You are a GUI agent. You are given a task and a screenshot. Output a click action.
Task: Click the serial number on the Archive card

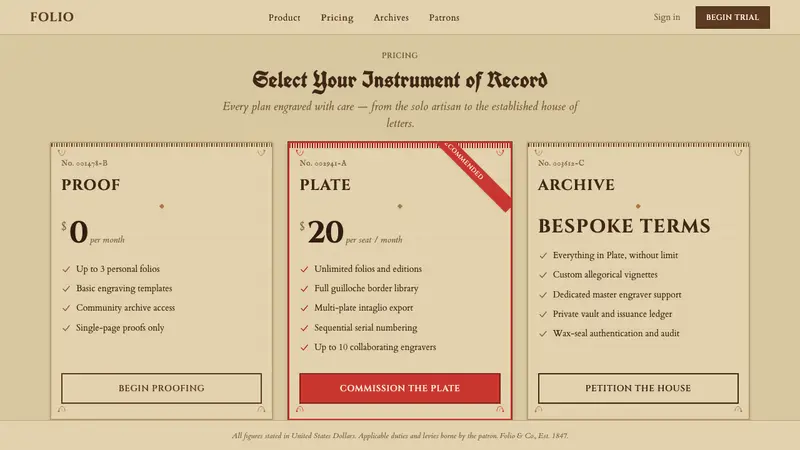pos(561,163)
